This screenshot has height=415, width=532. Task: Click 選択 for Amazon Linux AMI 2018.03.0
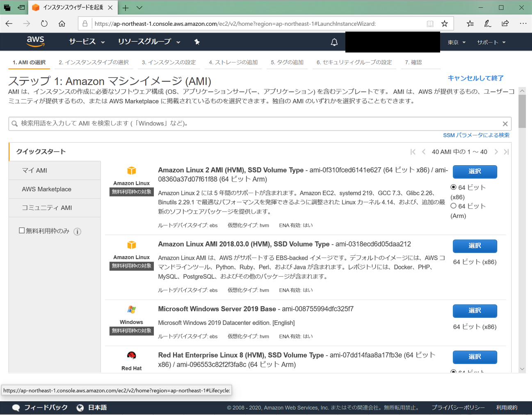(475, 246)
